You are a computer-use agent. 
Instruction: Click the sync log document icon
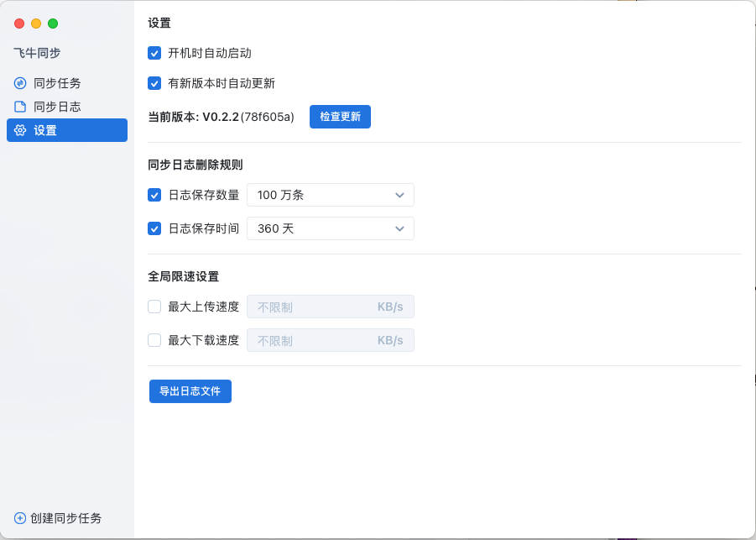[x=20, y=107]
